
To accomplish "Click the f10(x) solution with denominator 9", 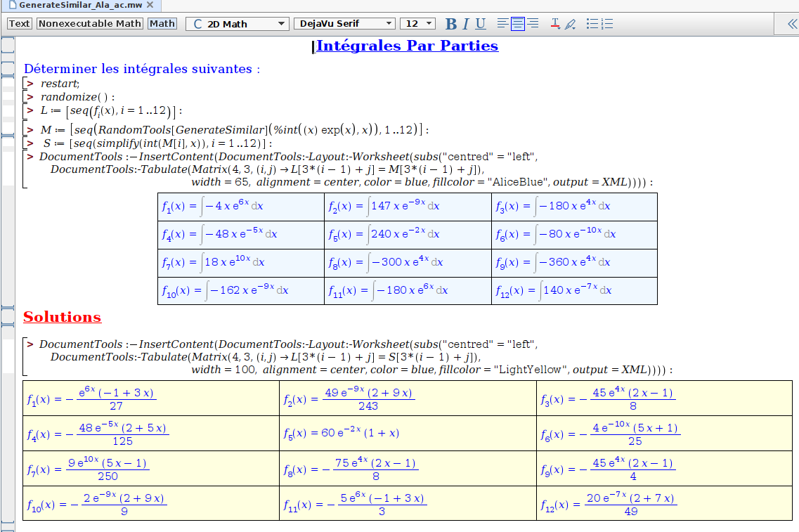I will click(x=151, y=503).
